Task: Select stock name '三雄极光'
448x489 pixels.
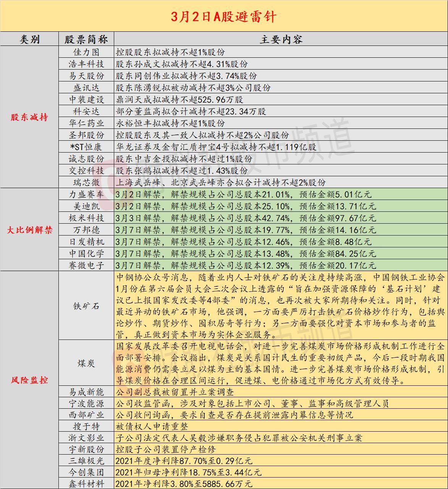Action: point(86,461)
